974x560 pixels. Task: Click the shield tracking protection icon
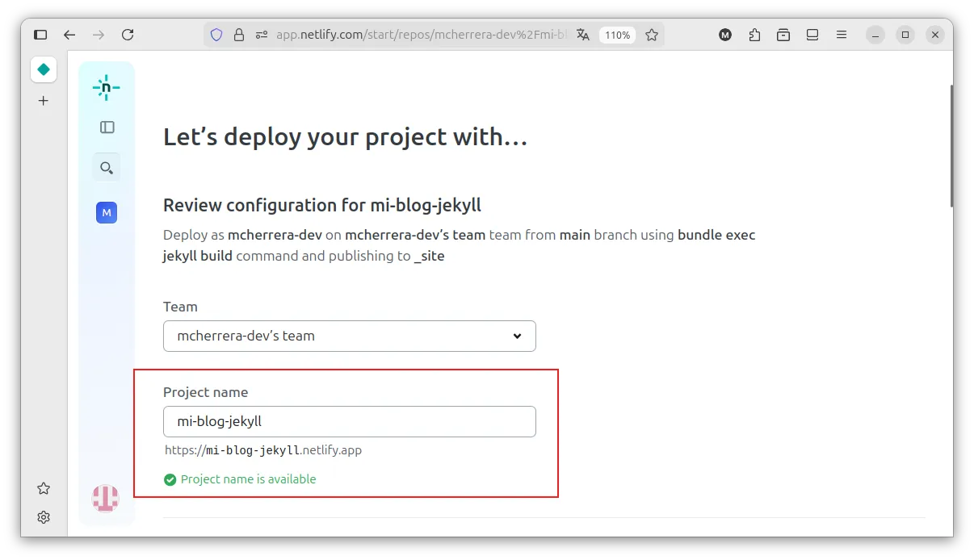pyautogui.click(x=216, y=35)
